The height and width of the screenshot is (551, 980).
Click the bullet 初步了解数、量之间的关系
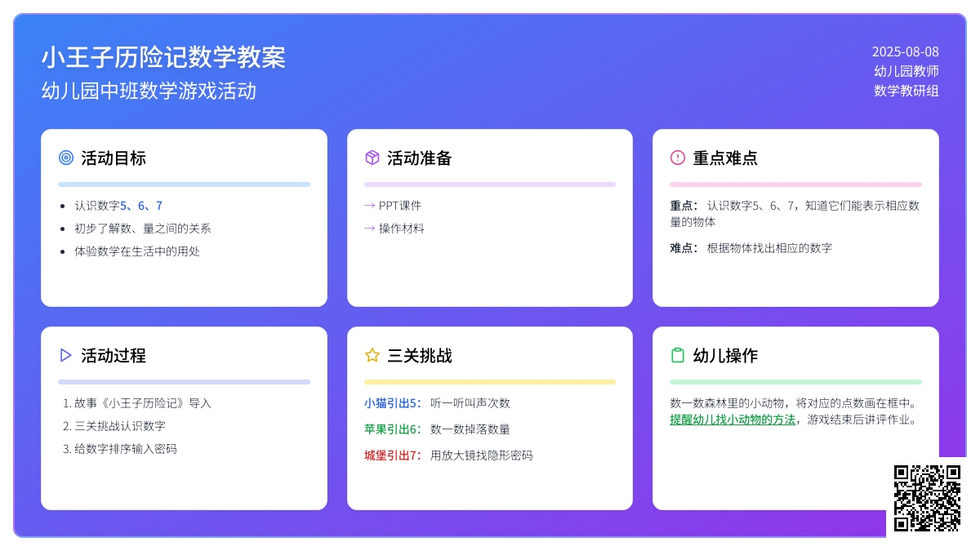pyautogui.click(x=143, y=229)
